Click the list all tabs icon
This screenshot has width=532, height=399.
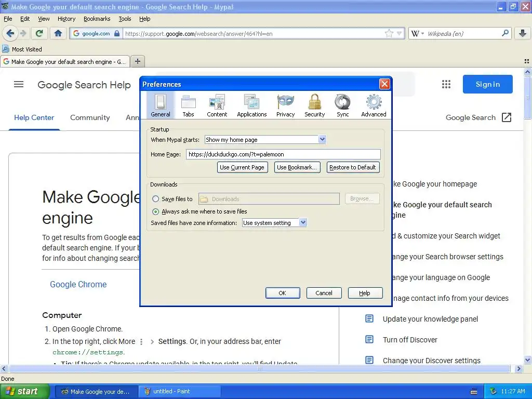(527, 61)
